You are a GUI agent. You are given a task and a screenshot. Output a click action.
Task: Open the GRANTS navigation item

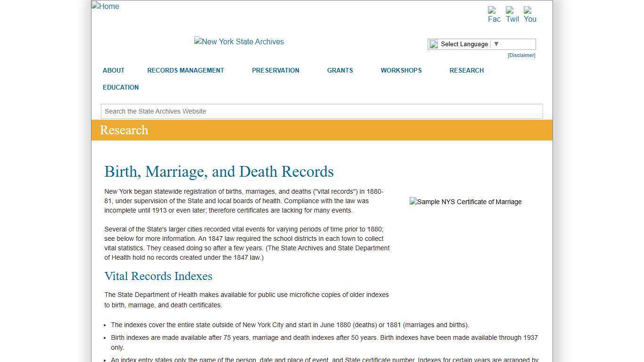[339, 70]
